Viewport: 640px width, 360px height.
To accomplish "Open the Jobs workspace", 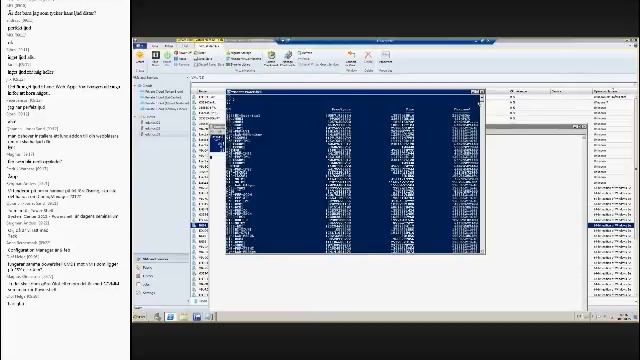I will [x=161, y=284].
